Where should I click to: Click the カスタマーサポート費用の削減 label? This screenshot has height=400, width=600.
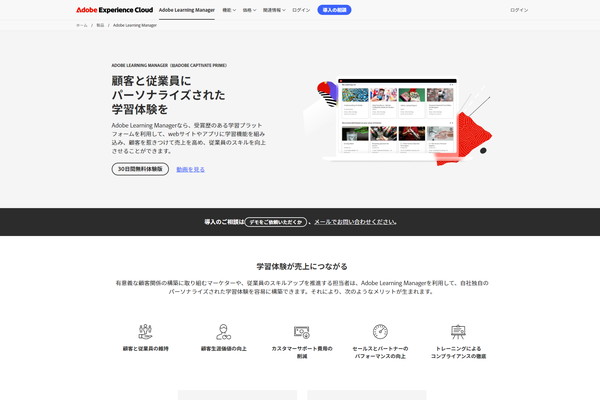coord(302,352)
